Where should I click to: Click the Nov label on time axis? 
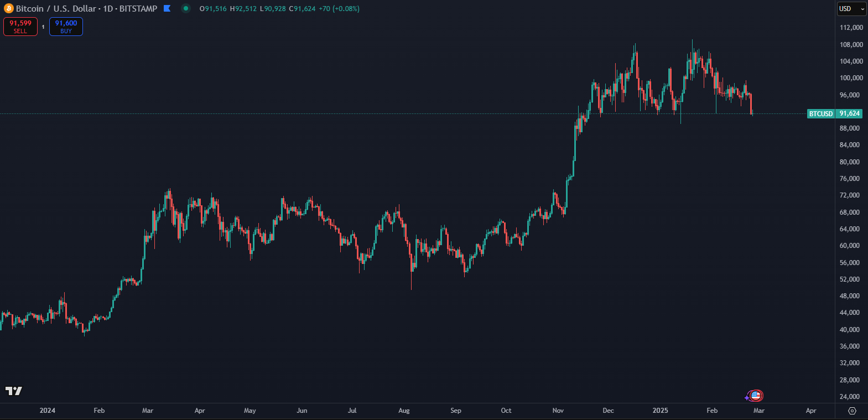click(x=558, y=411)
